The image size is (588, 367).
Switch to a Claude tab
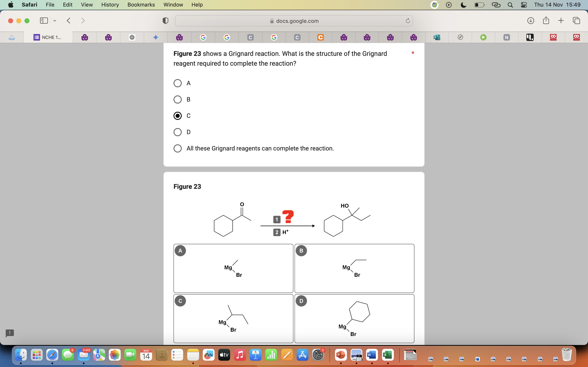(250, 37)
